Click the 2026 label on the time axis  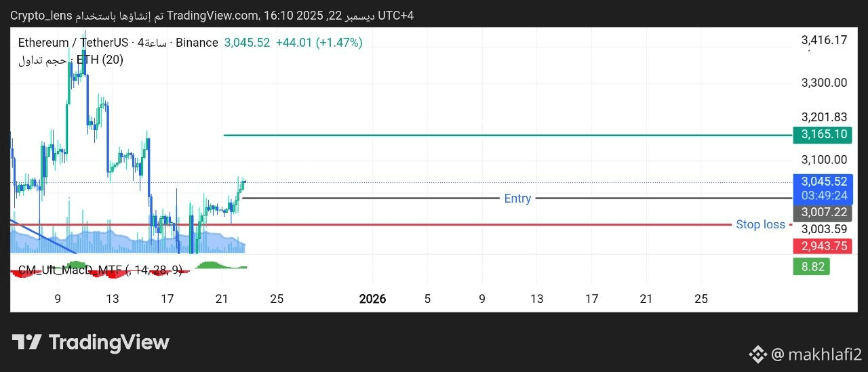coord(372,299)
